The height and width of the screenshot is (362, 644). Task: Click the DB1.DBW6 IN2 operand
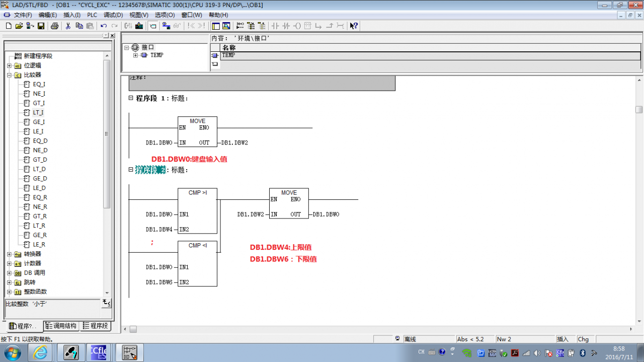coord(159,282)
